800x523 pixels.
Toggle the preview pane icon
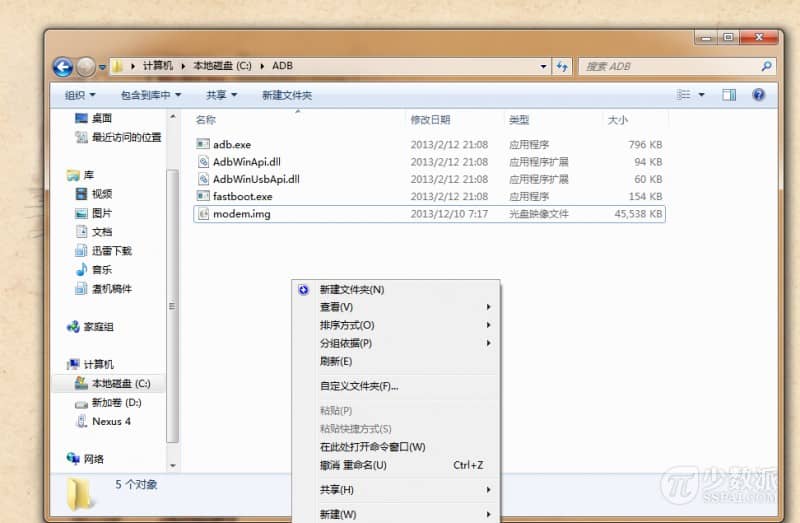[729, 95]
